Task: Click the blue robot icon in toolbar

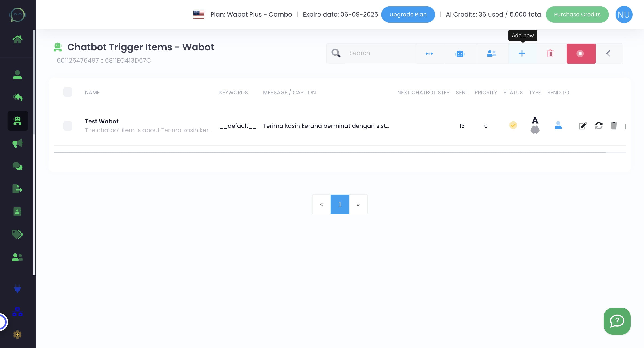Action: 460,53
